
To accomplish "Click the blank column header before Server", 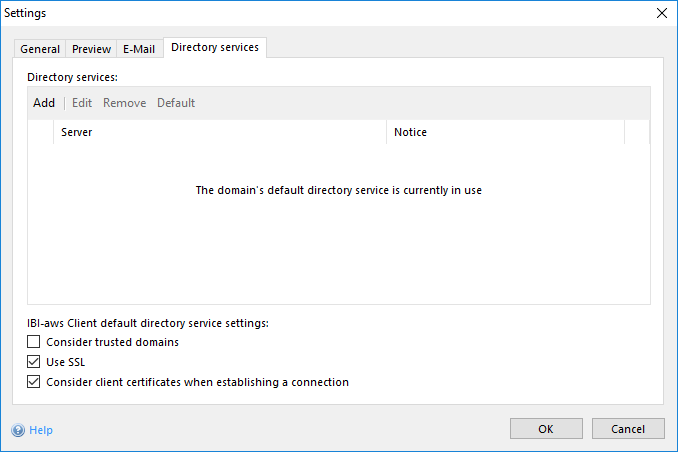I will click(x=41, y=132).
